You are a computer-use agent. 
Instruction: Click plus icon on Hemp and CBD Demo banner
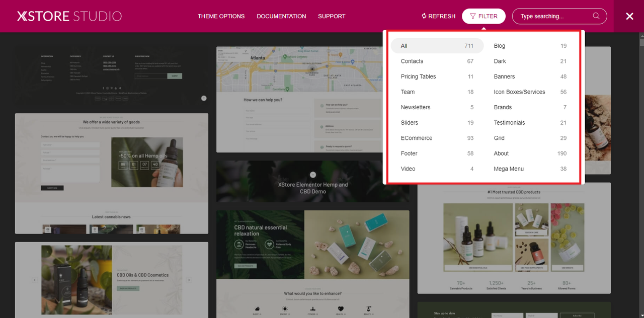pos(313,175)
